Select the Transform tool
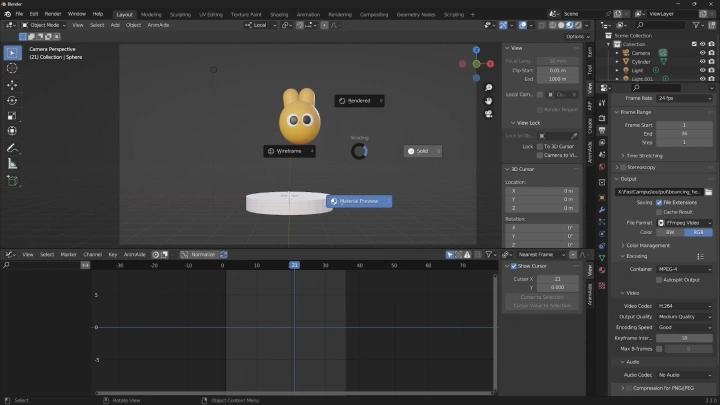The width and height of the screenshot is (720, 405). (12, 131)
